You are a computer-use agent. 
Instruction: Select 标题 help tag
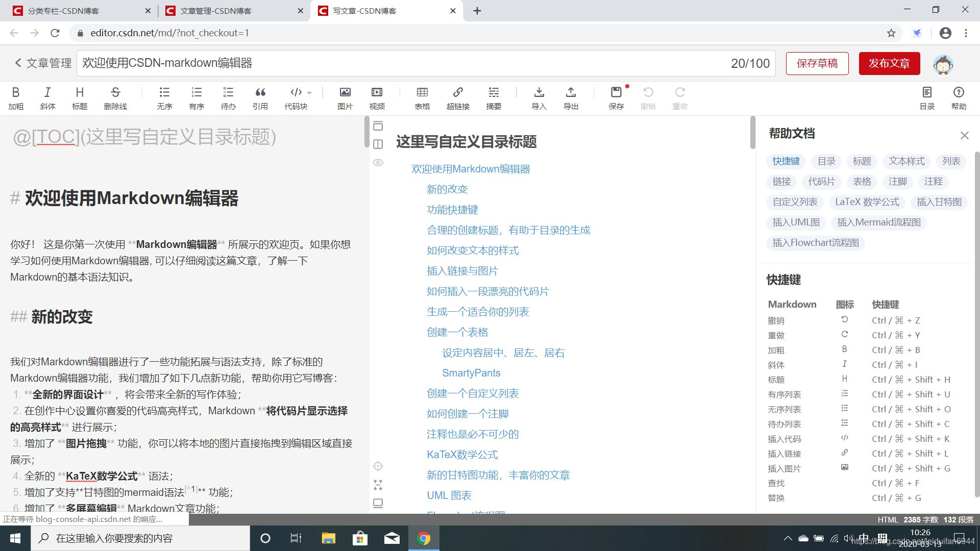(862, 161)
